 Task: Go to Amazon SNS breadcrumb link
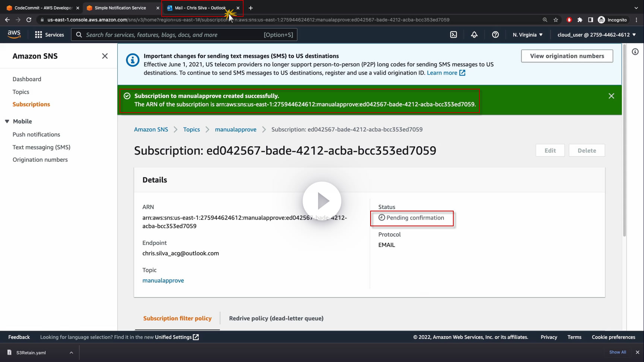pyautogui.click(x=151, y=129)
